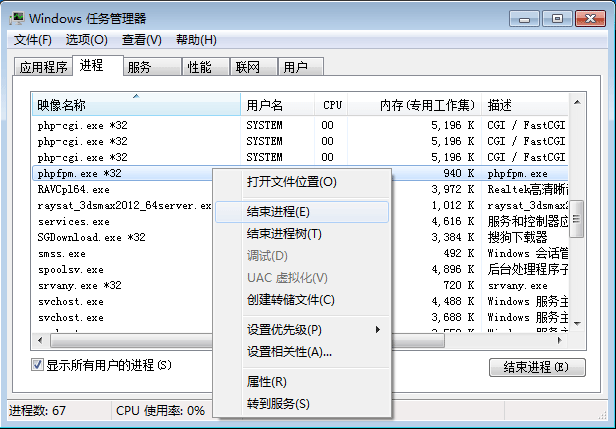Sort by 描述 column header
Screen dimensions: 616x429
[525, 105]
